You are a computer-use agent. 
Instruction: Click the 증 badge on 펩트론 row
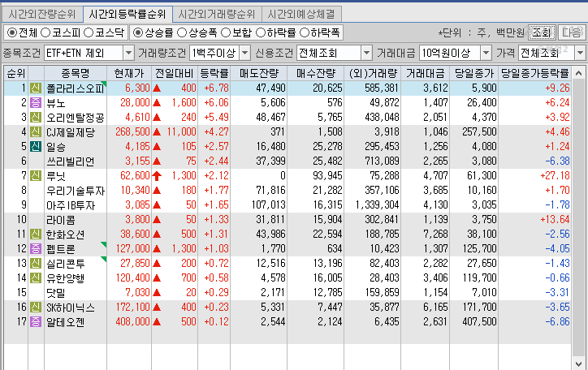[x=36, y=248]
